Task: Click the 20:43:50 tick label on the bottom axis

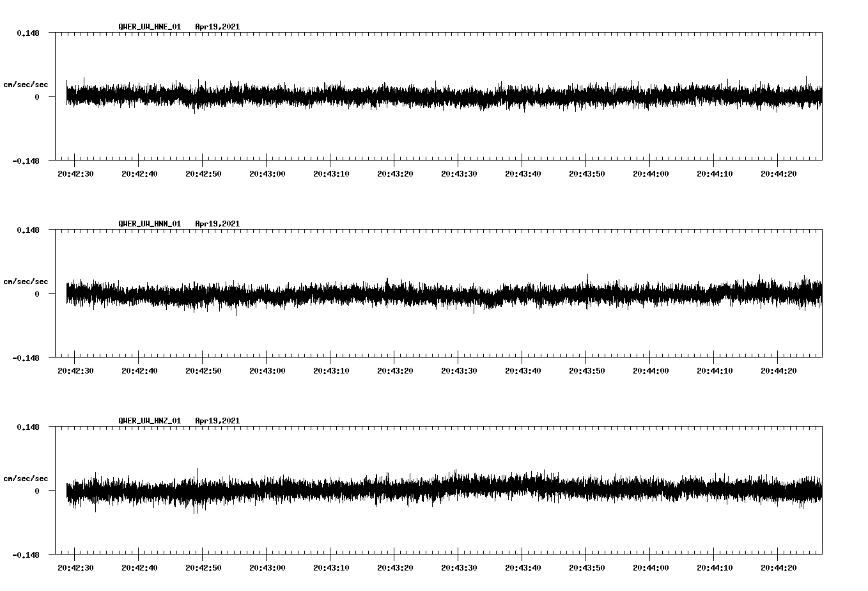Action: point(587,567)
